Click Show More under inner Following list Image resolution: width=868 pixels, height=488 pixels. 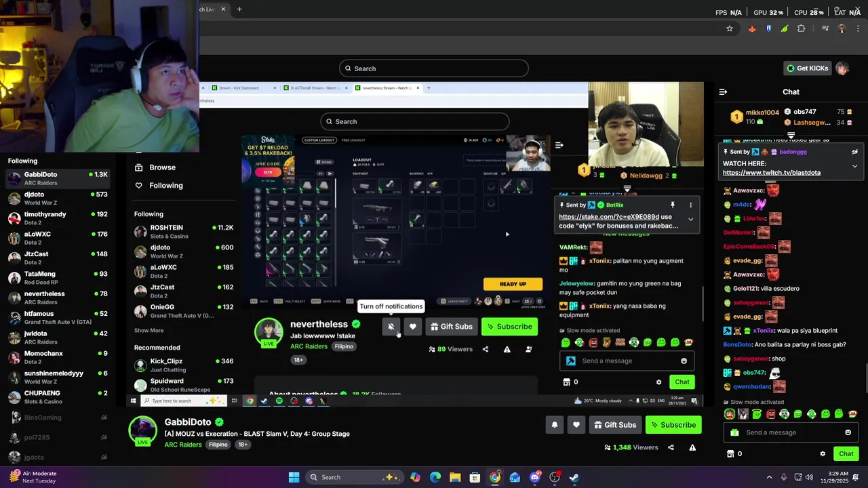coord(149,331)
